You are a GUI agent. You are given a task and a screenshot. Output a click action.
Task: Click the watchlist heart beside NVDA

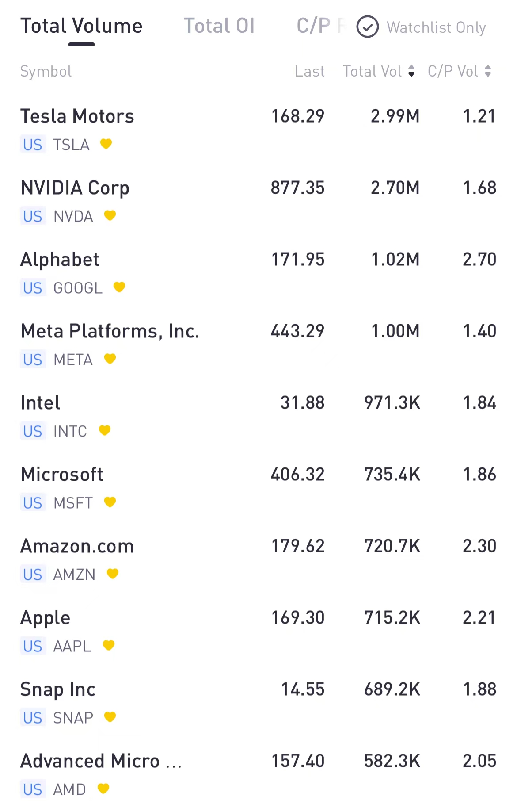(110, 215)
